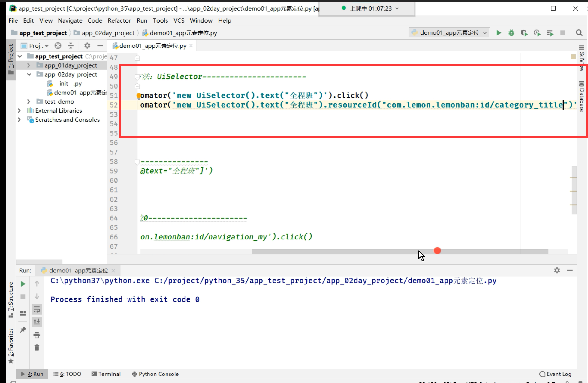This screenshot has height=383, width=588.
Task: Run with Coverage icon in toolbar
Action: pyautogui.click(x=524, y=33)
